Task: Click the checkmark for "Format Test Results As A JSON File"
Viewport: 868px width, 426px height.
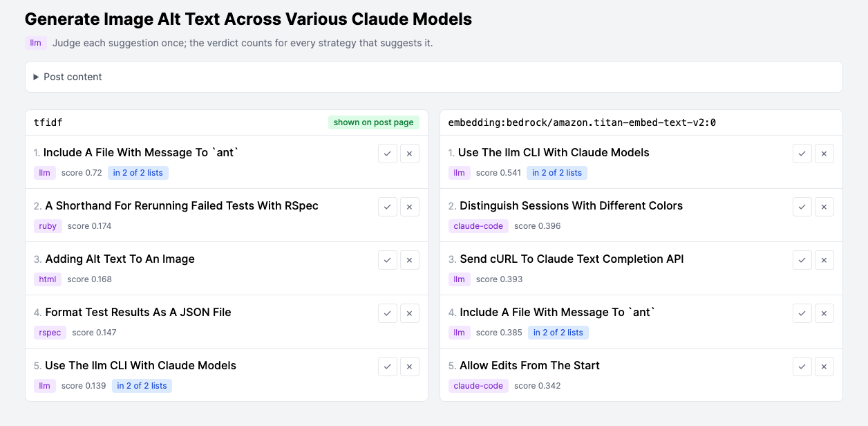Action: [388, 313]
